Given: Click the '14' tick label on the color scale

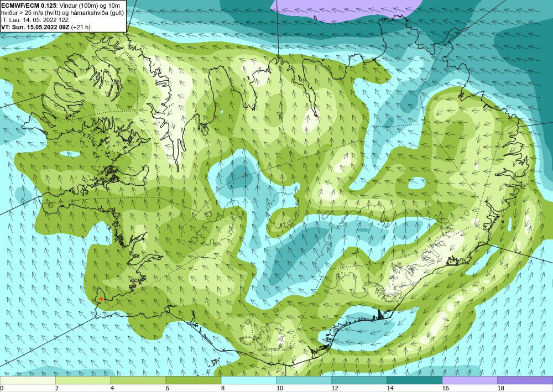Looking at the screenshot, I should (390, 389).
